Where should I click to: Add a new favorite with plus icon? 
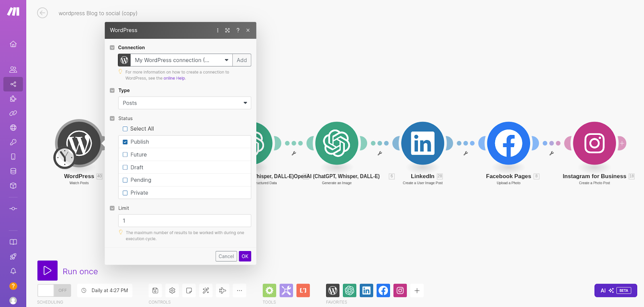coord(417,290)
